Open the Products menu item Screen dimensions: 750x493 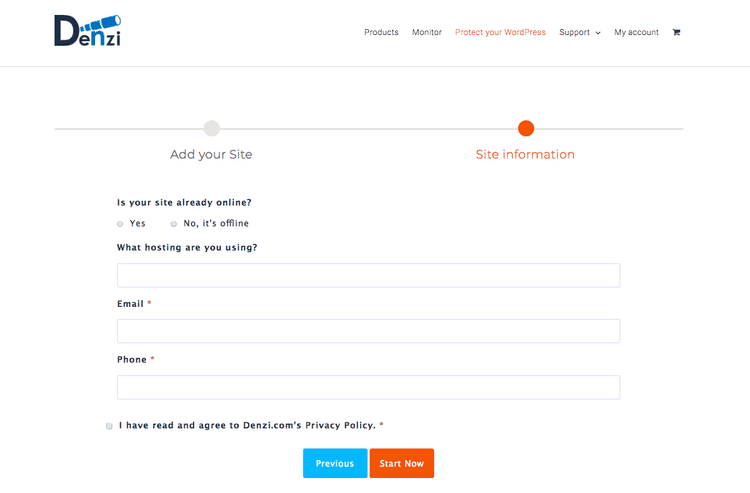pyautogui.click(x=381, y=32)
